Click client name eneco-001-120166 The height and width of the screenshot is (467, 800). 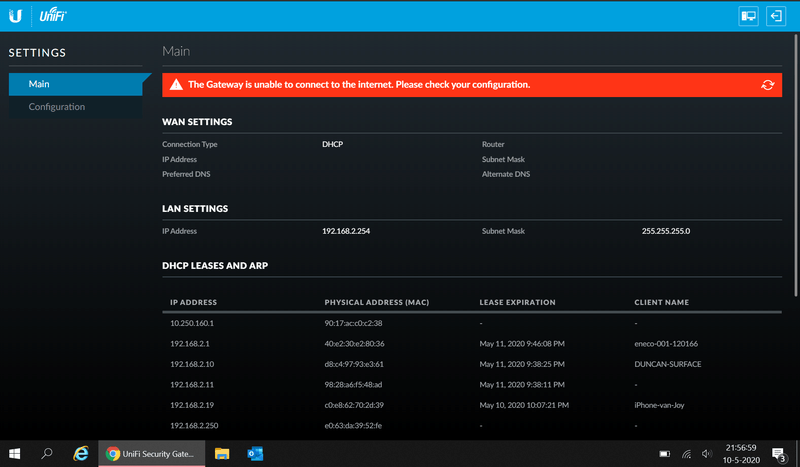(x=666, y=343)
